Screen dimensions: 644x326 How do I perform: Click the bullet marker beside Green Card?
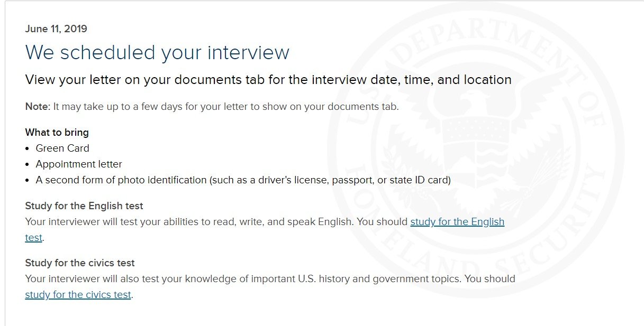(x=28, y=148)
